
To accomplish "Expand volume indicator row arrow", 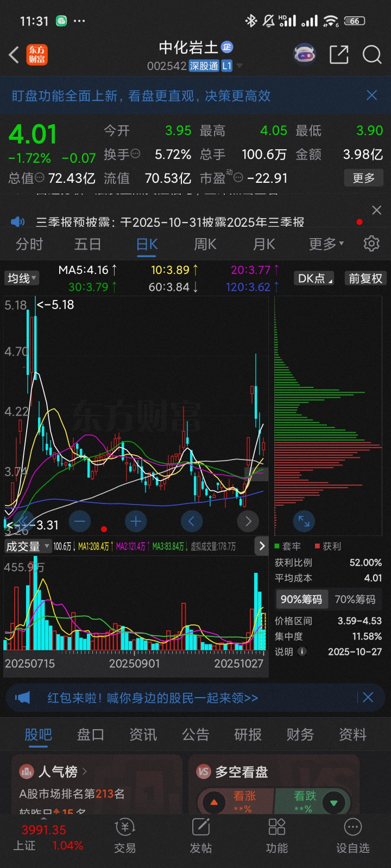I will click(x=262, y=546).
